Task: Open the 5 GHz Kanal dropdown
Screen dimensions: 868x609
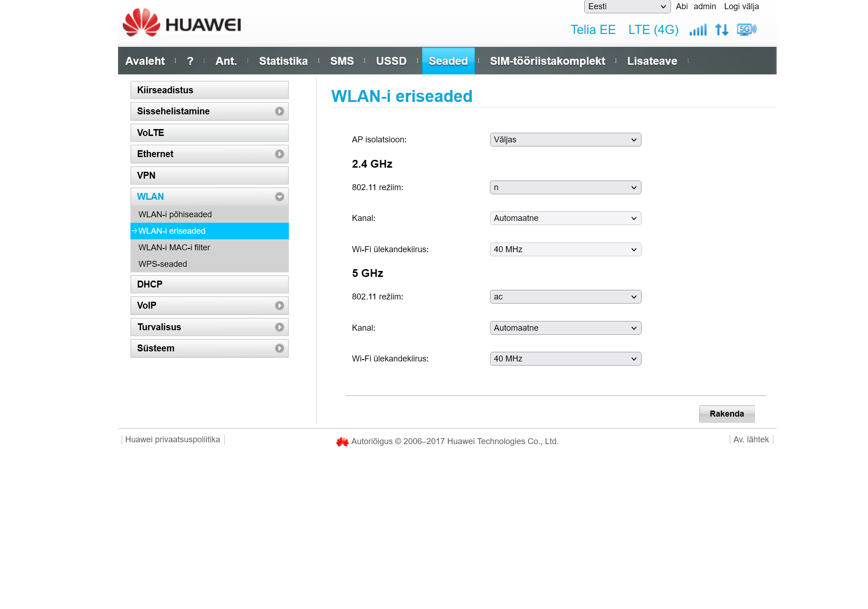Action: tap(565, 328)
